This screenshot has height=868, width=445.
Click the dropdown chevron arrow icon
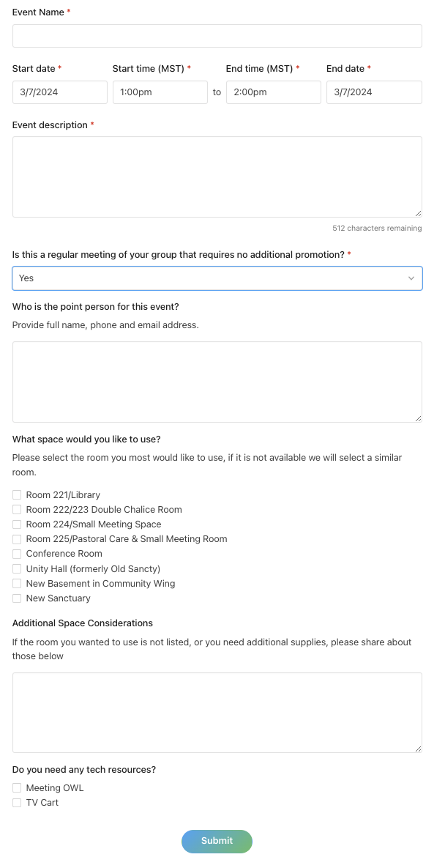(x=411, y=278)
